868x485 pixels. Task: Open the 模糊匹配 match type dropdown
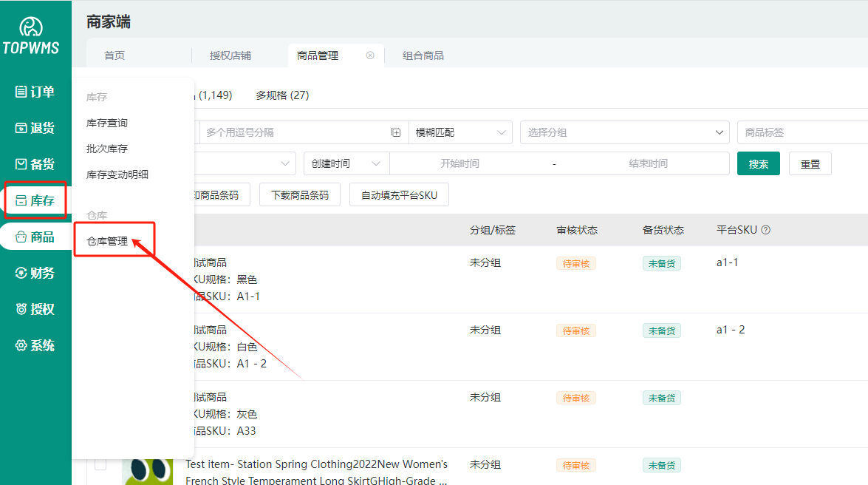point(460,132)
